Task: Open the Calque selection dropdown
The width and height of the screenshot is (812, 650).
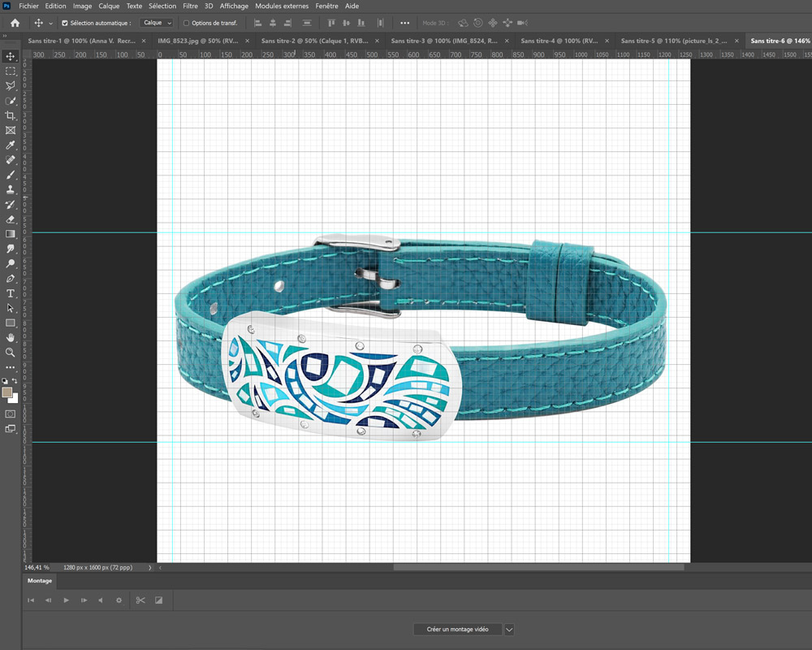Action: (x=157, y=23)
